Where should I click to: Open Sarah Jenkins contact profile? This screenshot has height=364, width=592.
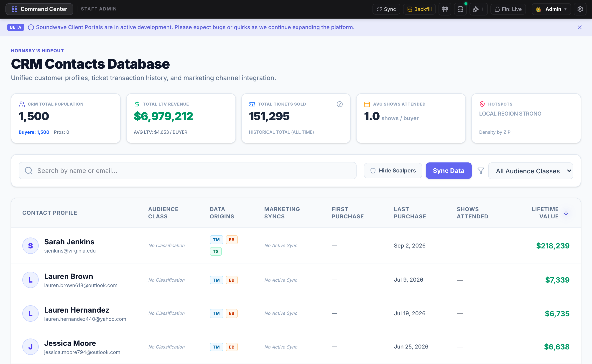[x=69, y=242]
